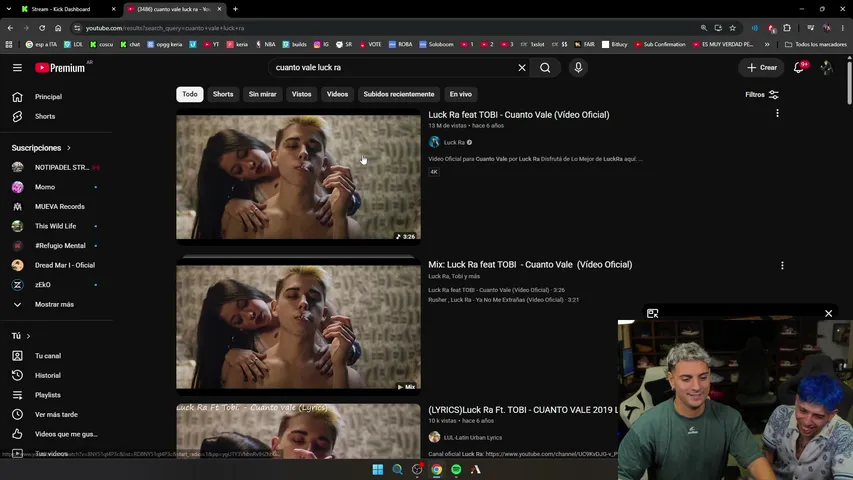The height and width of the screenshot is (480, 853).
Task: Select the Videos filter chip
Action: 337,94
